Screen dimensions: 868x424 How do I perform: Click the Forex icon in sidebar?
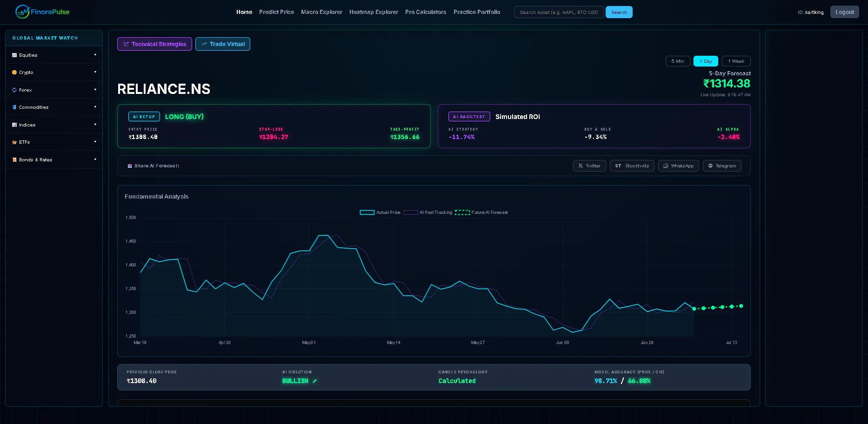click(14, 90)
